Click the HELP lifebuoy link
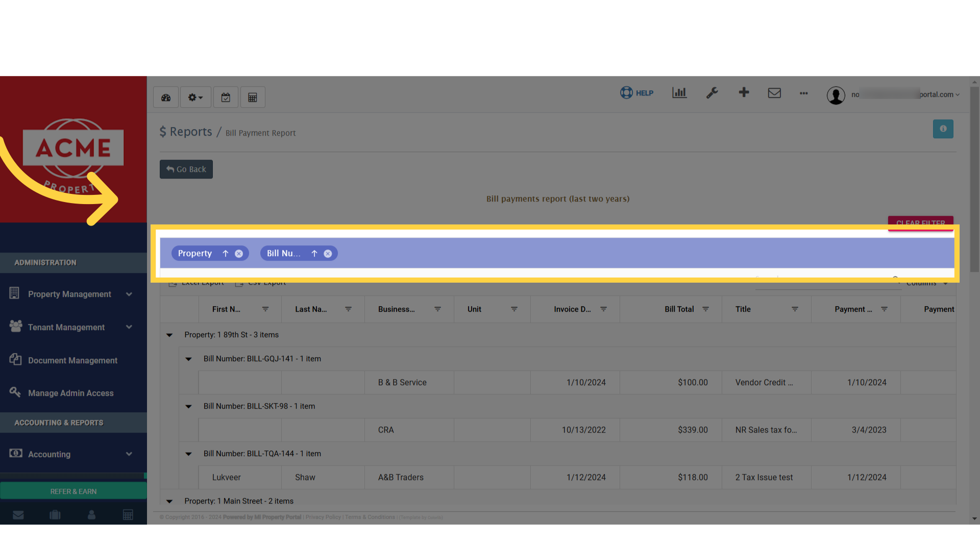This screenshot has width=980, height=551. pyautogui.click(x=636, y=93)
